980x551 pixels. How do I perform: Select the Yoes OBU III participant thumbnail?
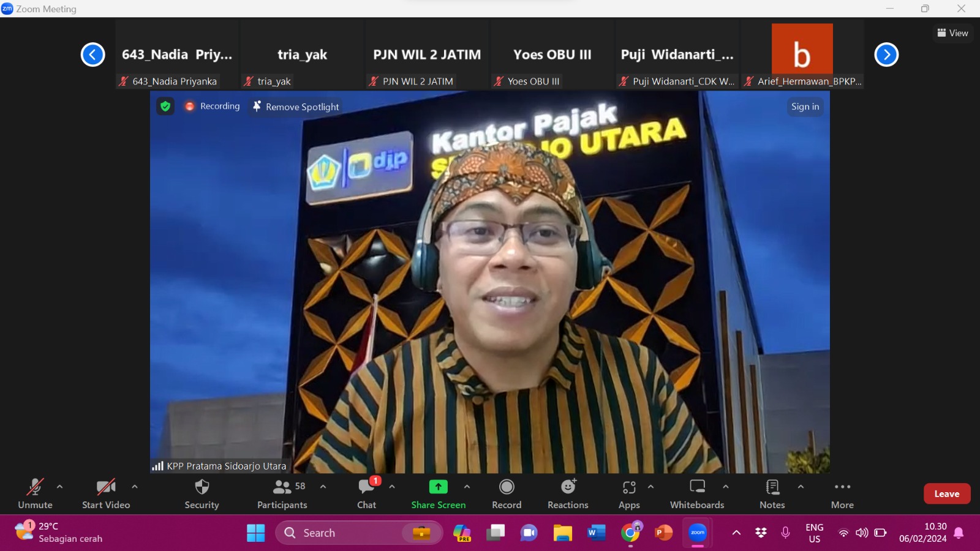552,55
